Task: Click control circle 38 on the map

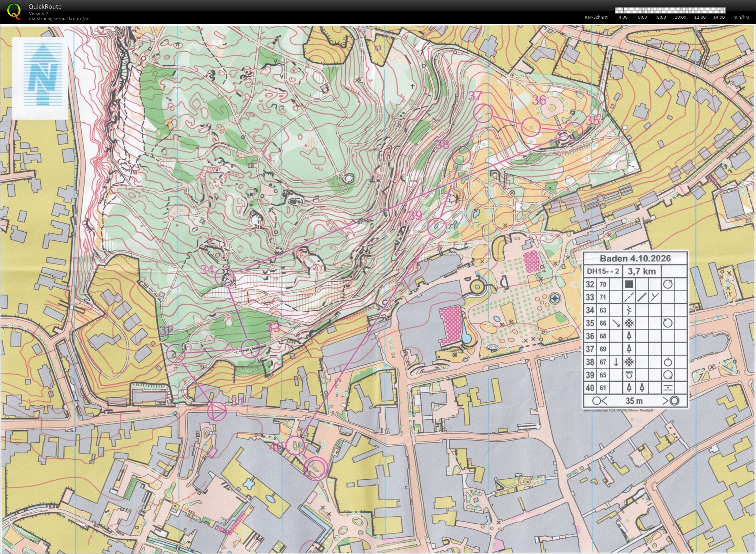Action: (x=461, y=156)
